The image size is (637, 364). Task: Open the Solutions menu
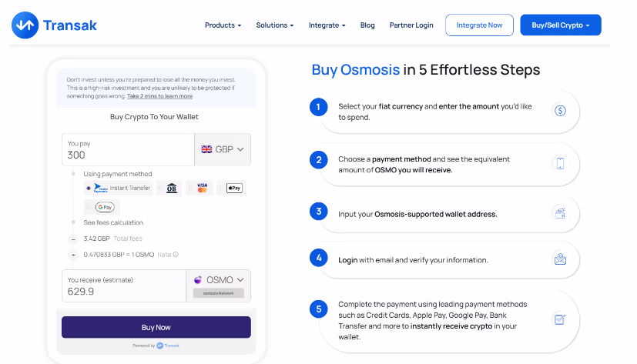tap(275, 25)
